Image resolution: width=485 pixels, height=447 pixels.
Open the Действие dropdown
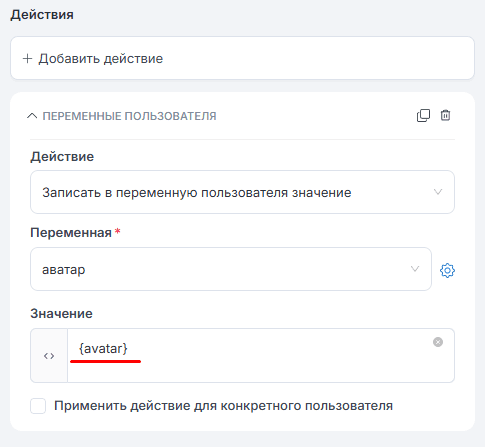tap(242, 192)
